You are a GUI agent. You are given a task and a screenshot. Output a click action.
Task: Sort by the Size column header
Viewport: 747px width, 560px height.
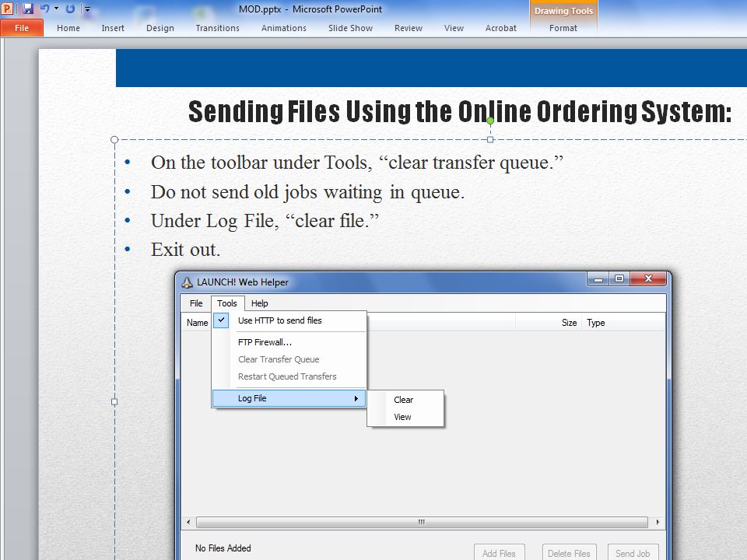pyautogui.click(x=549, y=323)
